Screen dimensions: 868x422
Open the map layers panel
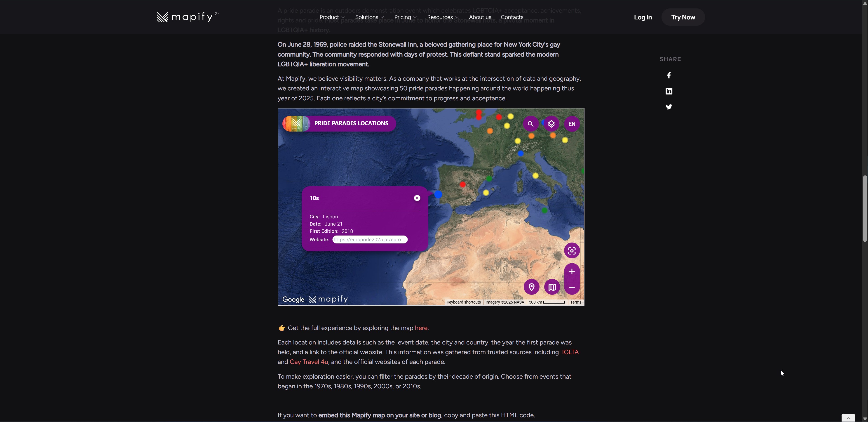point(551,124)
